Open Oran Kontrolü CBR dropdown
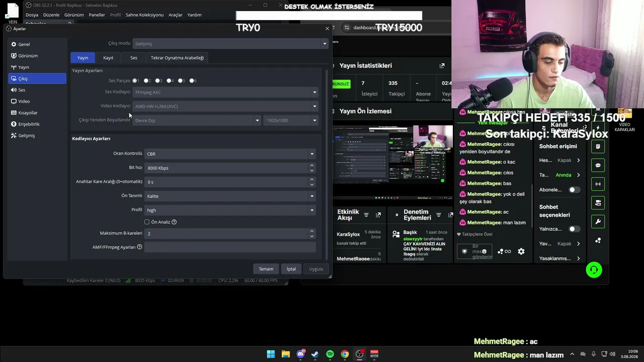The image size is (644, 362). pyautogui.click(x=230, y=154)
